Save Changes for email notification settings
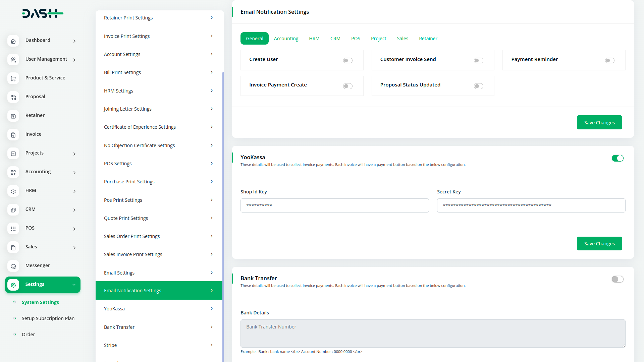The image size is (644, 362). [x=599, y=122]
